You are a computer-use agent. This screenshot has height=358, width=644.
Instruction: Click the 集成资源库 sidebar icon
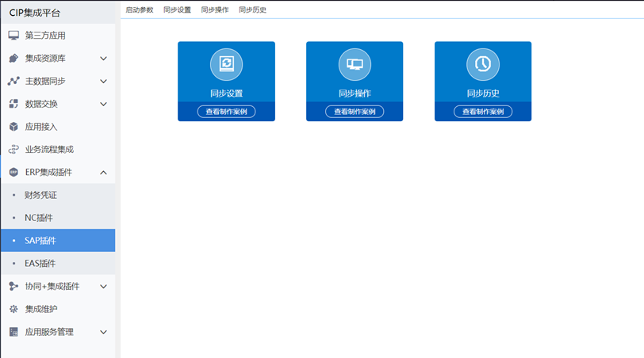pos(13,59)
